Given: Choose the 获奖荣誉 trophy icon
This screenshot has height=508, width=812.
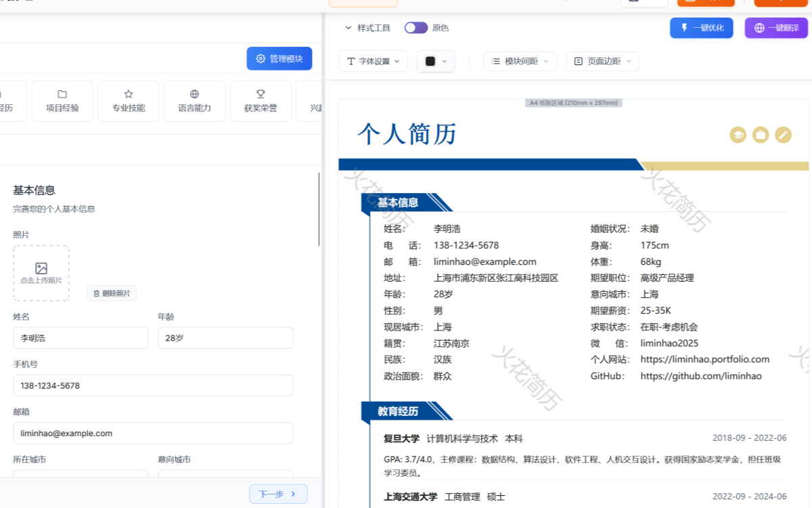Looking at the screenshot, I should [x=260, y=95].
